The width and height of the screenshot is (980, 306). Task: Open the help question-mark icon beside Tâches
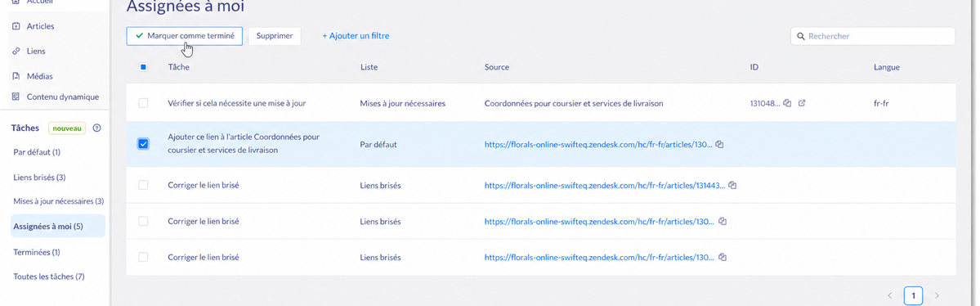[97, 128]
